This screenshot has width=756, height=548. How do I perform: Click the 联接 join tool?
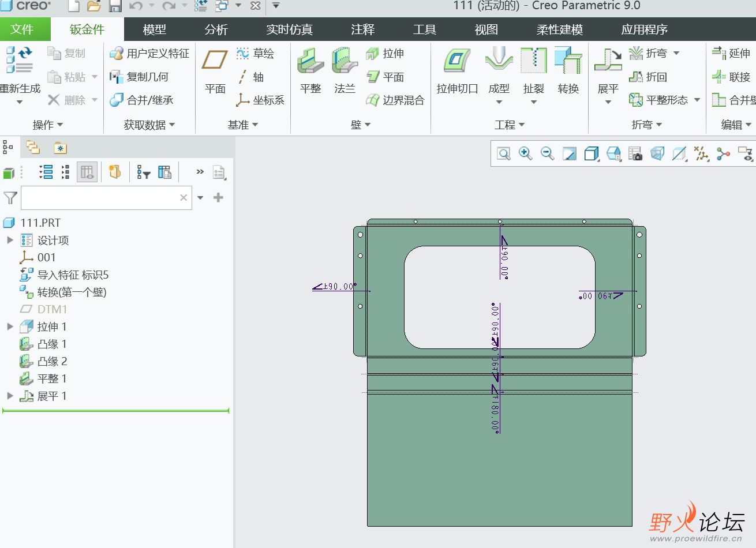[731, 77]
